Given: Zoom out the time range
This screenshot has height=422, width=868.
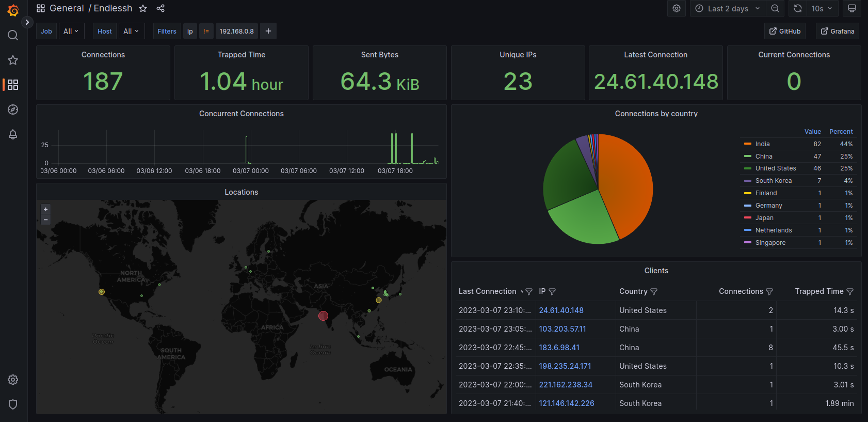Looking at the screenshot, I should [x=775, y=8].
